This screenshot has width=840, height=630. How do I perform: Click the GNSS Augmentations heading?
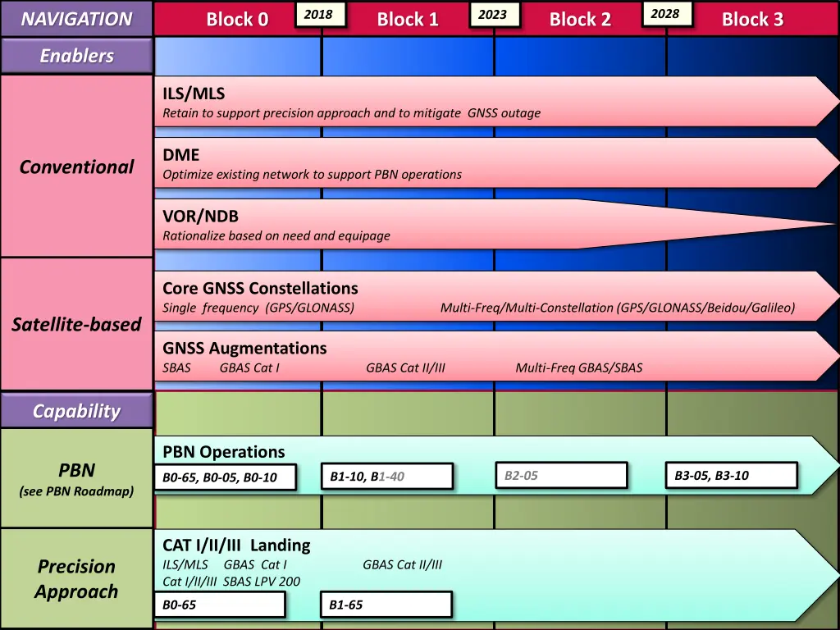coord(244,348)
